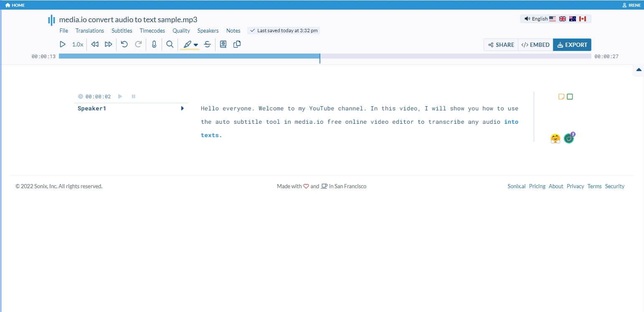Change the 1.0x playback speed

click(78, 44)
